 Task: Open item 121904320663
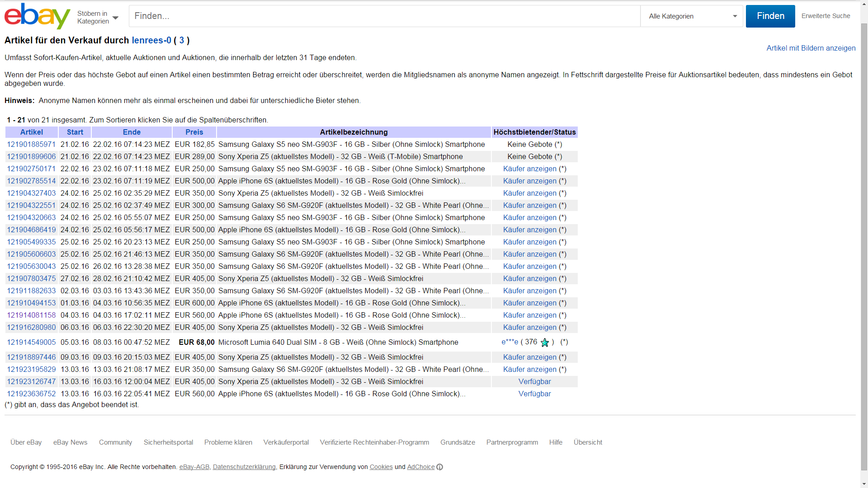point(31,217)
